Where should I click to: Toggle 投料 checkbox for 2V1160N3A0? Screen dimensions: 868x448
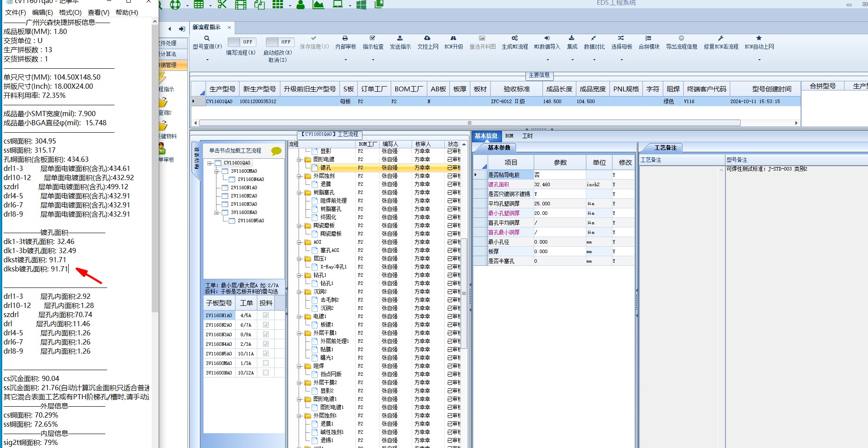coord(266,334)
